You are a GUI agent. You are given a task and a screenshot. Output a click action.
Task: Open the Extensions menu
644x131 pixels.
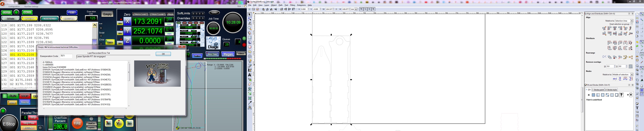[301, 5]
